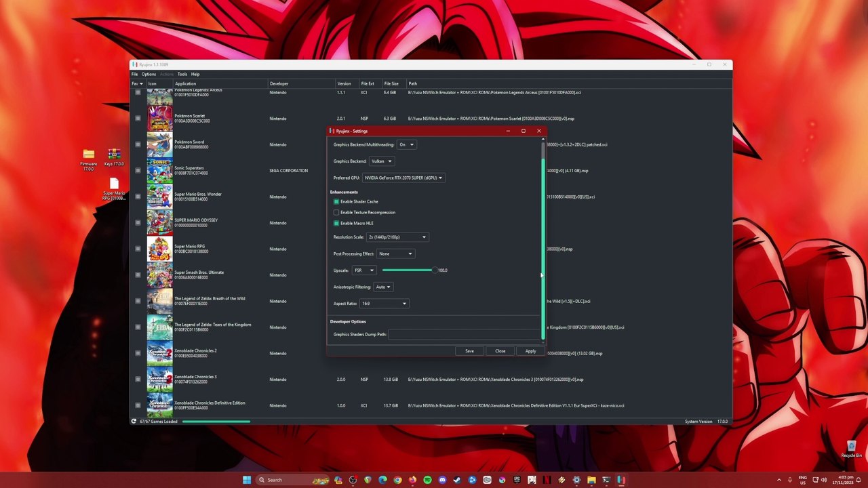Open the Graphics Backend Vulkan dropdown
Viewport: 868px width, 488px height.
(381, 161)
